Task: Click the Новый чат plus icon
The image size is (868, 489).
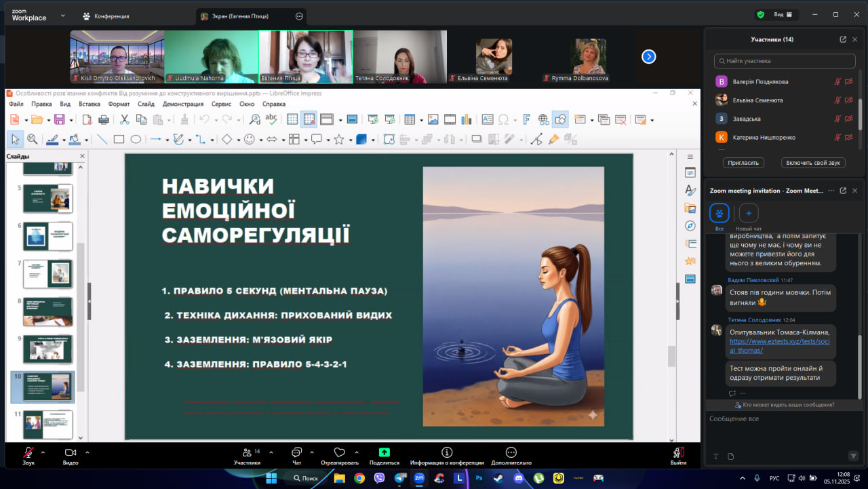Action: pos(749,214)
